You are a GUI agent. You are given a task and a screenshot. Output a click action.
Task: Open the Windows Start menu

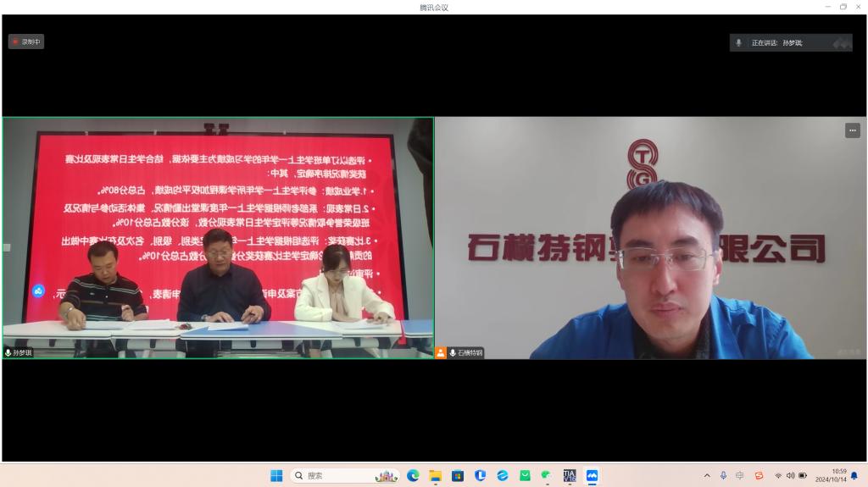click(x=276, y=475)
